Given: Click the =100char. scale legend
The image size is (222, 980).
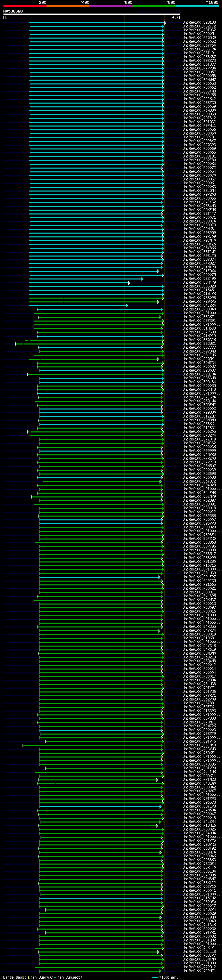Looking at the screenshot, I should tap(164, 977).
